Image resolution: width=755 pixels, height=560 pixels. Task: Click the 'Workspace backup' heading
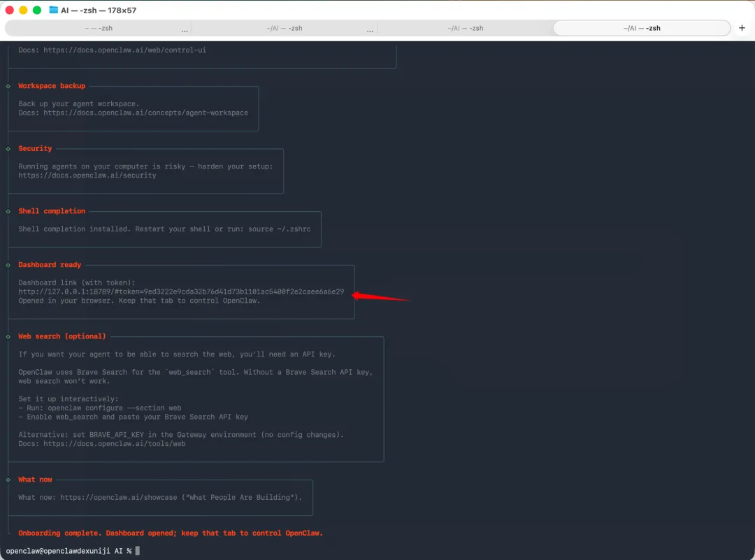[x=52, y=86]
